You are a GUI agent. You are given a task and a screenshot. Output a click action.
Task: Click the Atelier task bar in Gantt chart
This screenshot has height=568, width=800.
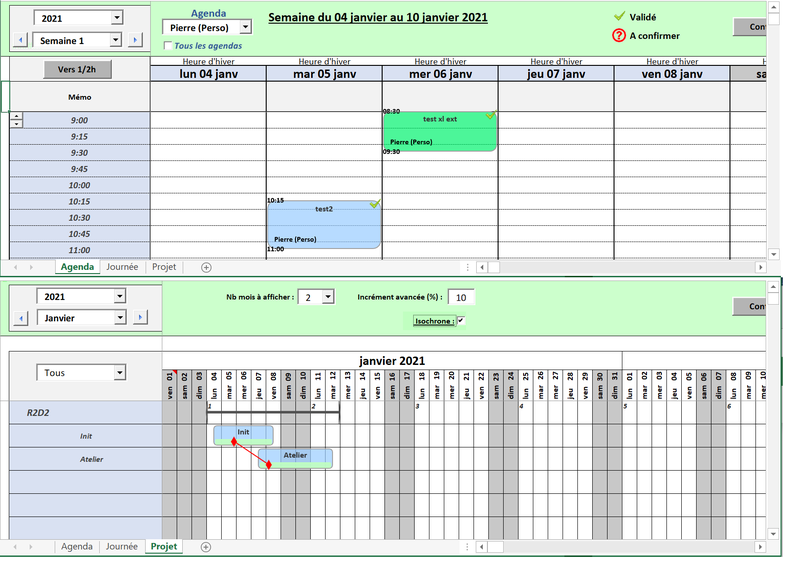pyautogui.click(x=296, y=457)
